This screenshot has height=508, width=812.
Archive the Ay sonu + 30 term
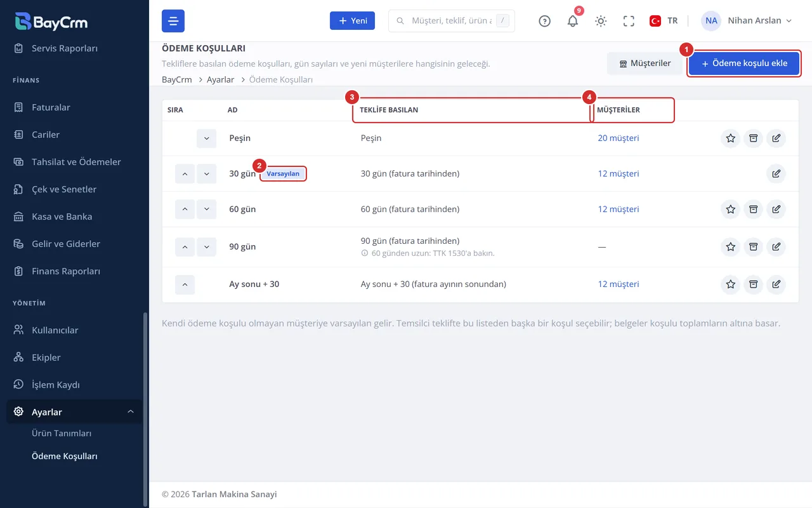(x=754, y=284)
